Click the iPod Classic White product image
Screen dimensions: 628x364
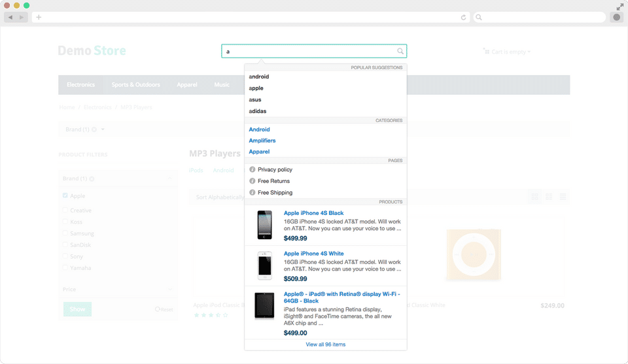tap(474, 254)
